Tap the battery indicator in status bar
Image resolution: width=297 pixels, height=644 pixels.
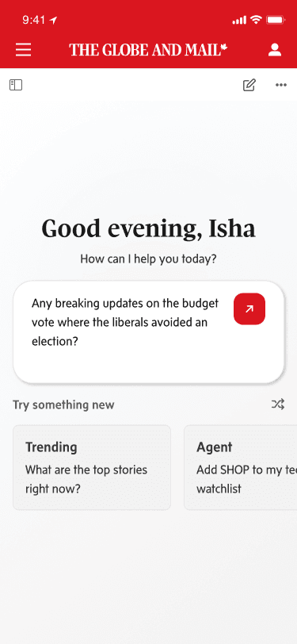(x=275, y=19)
